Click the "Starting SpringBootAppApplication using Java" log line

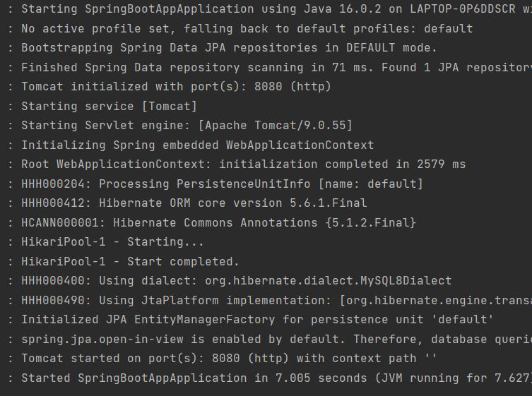[x=276, y=9]
